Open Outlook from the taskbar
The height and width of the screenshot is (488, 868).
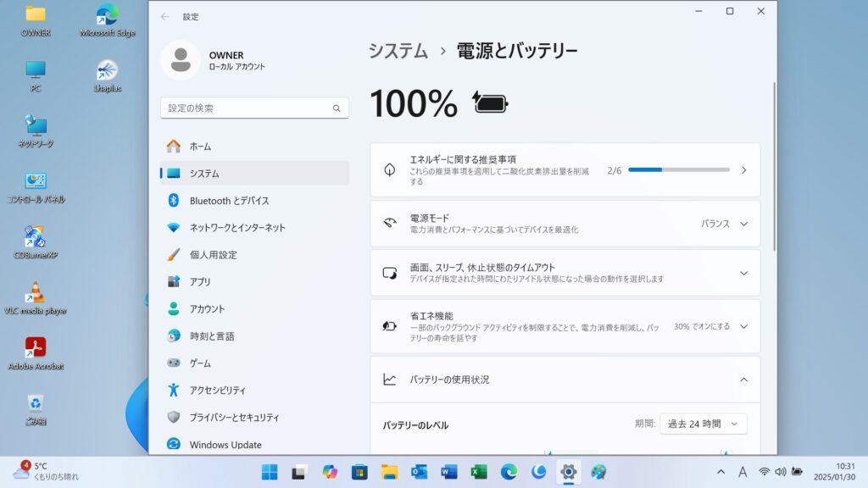tap(419, 472)
